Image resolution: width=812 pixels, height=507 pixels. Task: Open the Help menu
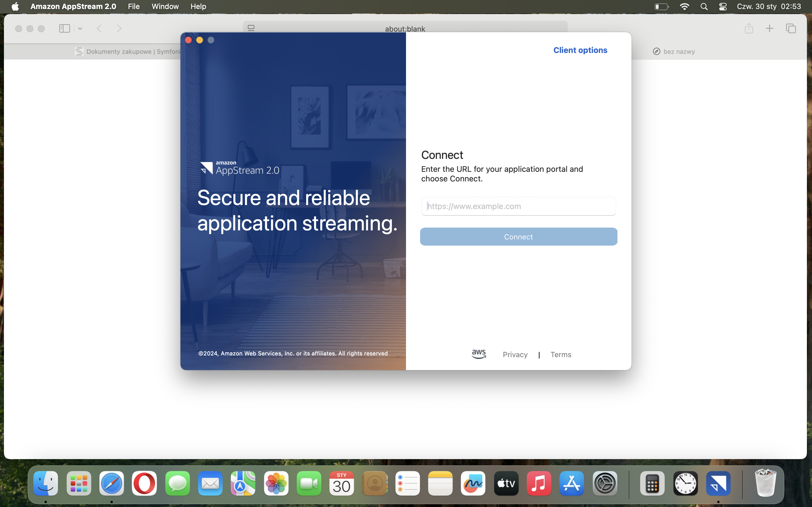click(198, 7)
